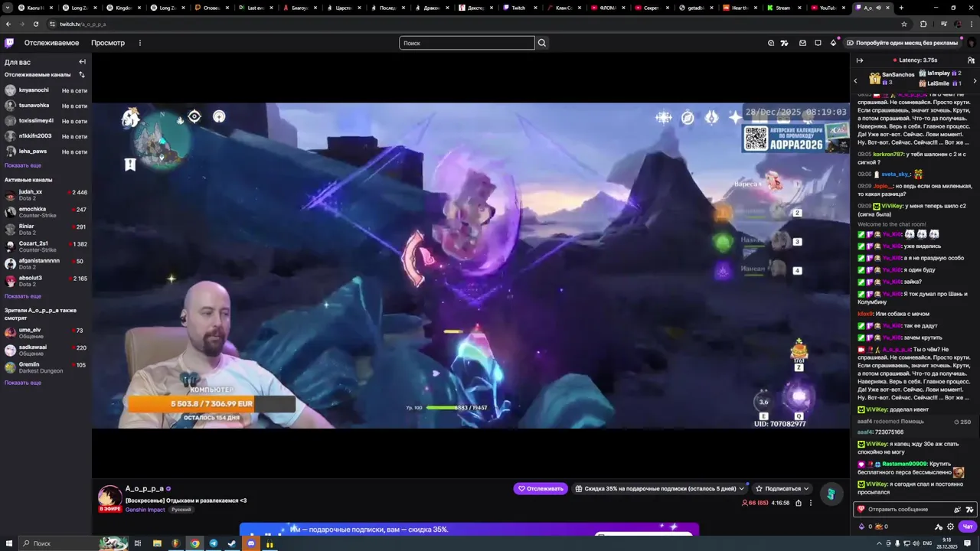Viewport: 980px width, 551px height.
Task: Open sadkawaai channel in sidebar
Action: [46, 350]
